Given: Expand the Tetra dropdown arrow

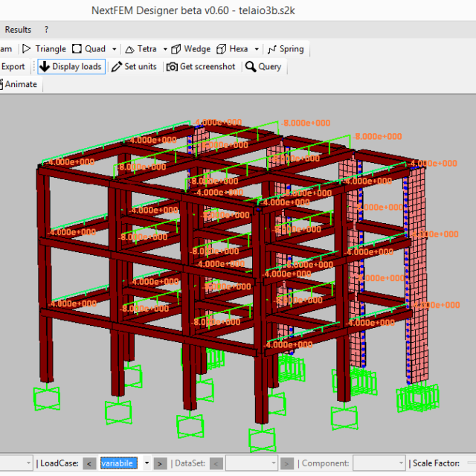Looking at the screenshot, I should 165,49.
